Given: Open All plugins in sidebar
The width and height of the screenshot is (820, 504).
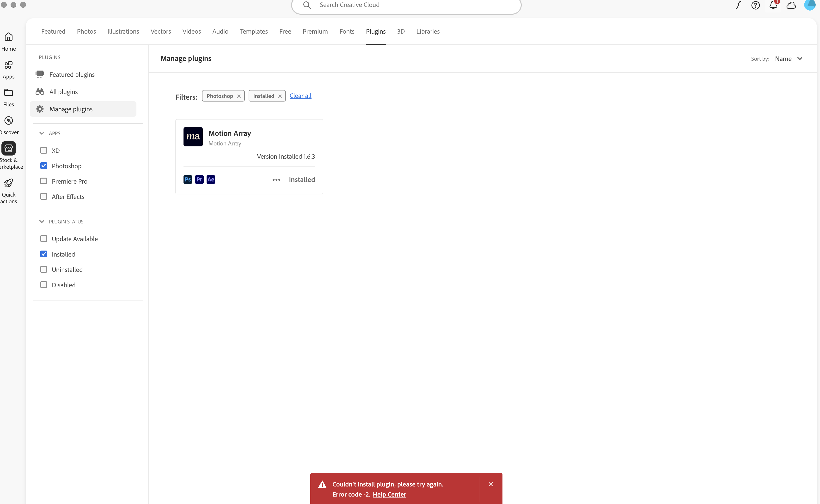Looking at the screenshot, I should coord(83,92).
